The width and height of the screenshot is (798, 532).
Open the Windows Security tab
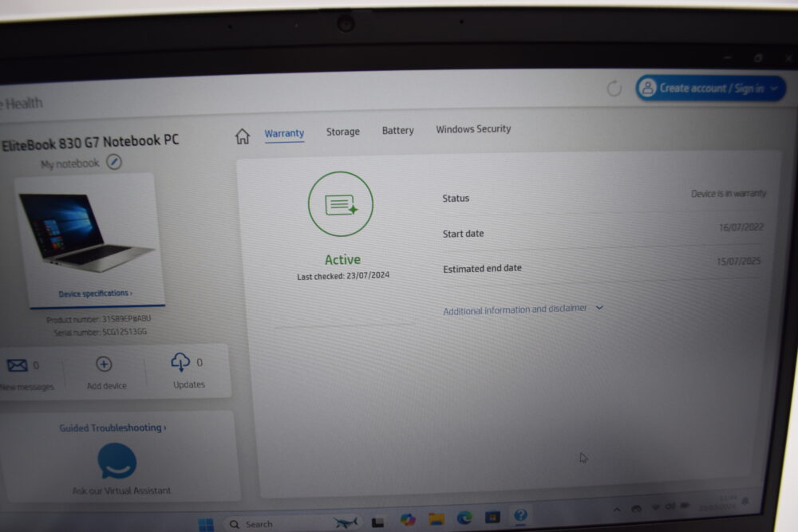[x=473, y=128]
